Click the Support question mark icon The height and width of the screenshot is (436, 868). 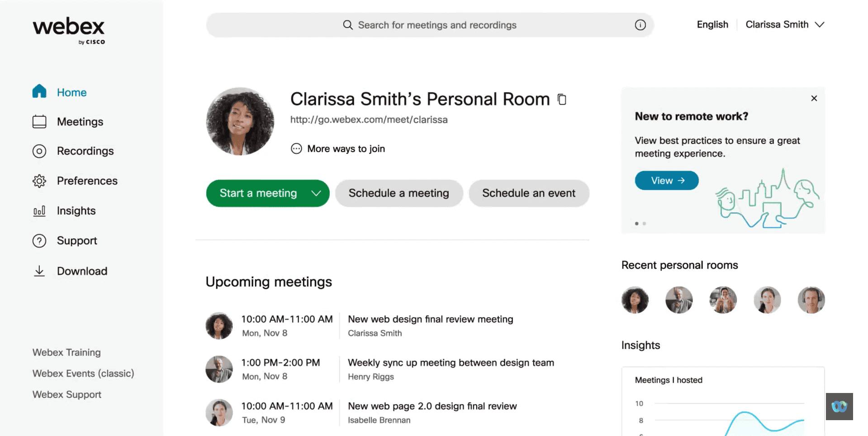(x=39, y=240)
